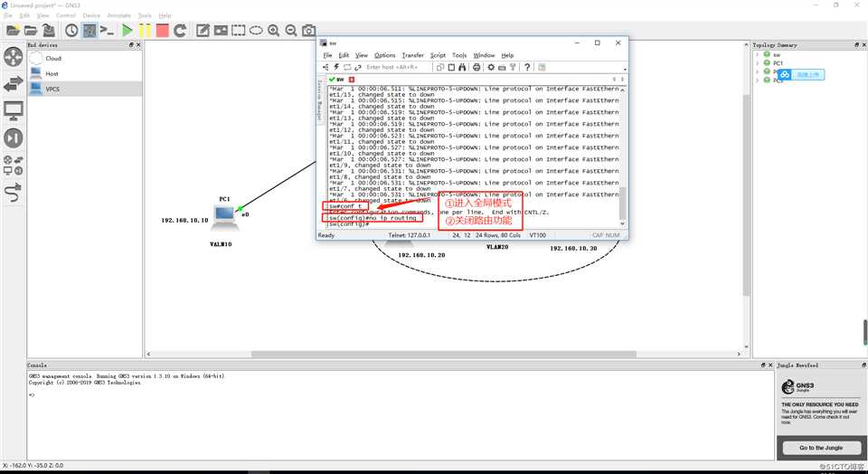
Task: Click Find binoculars icon in terminal toolbar
Action: 462,67
